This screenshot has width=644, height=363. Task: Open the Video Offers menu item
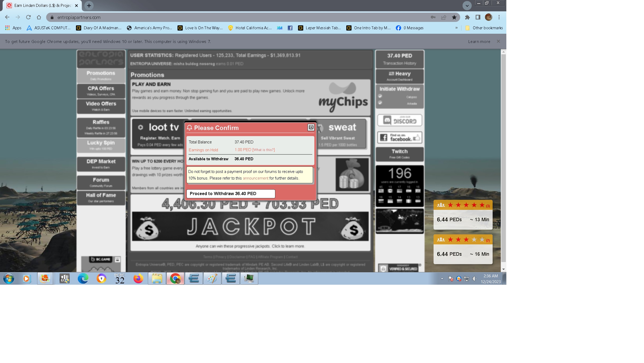101,106
